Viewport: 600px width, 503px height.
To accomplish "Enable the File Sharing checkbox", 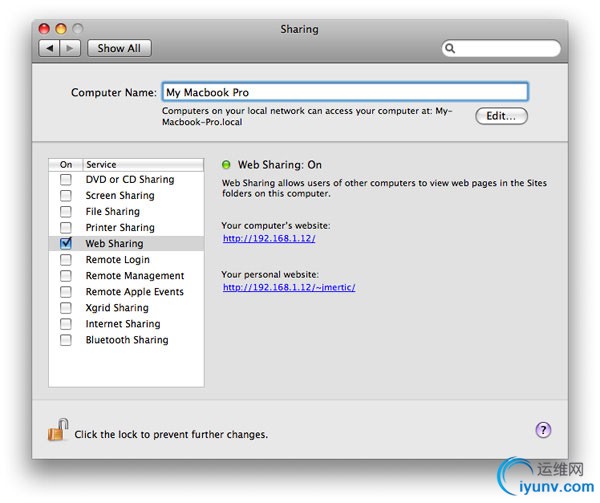I will coord(66,211).
